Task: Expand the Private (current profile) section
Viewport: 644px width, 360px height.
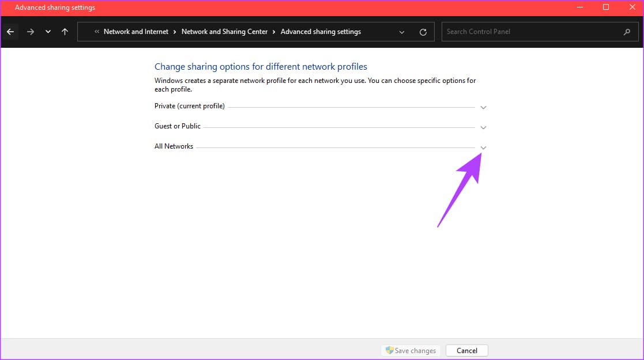Action: [483, 108]
